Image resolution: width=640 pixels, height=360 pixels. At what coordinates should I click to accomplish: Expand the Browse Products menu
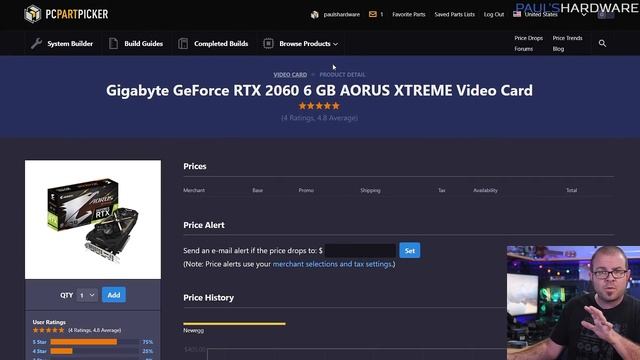coord(309,44)
